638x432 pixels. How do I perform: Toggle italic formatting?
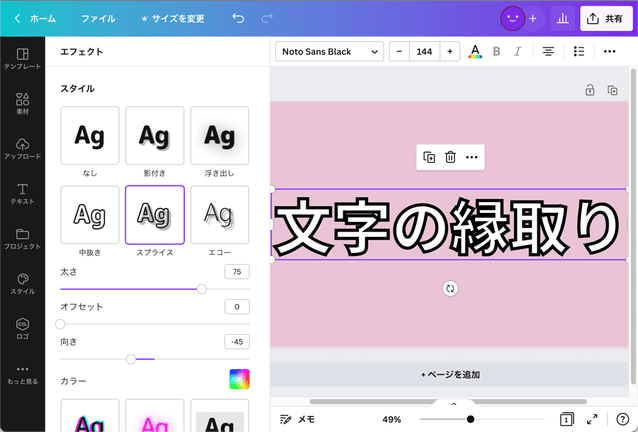[x=518, y=52]
